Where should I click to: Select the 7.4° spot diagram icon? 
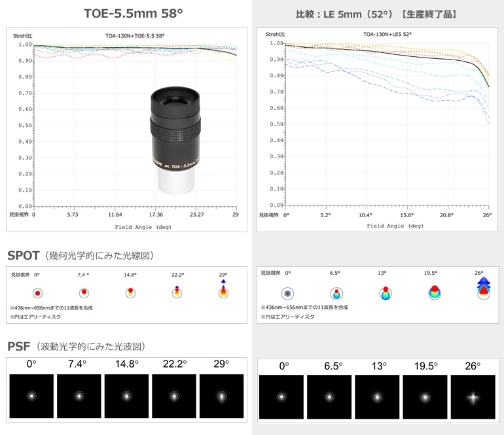pos(84,293)
